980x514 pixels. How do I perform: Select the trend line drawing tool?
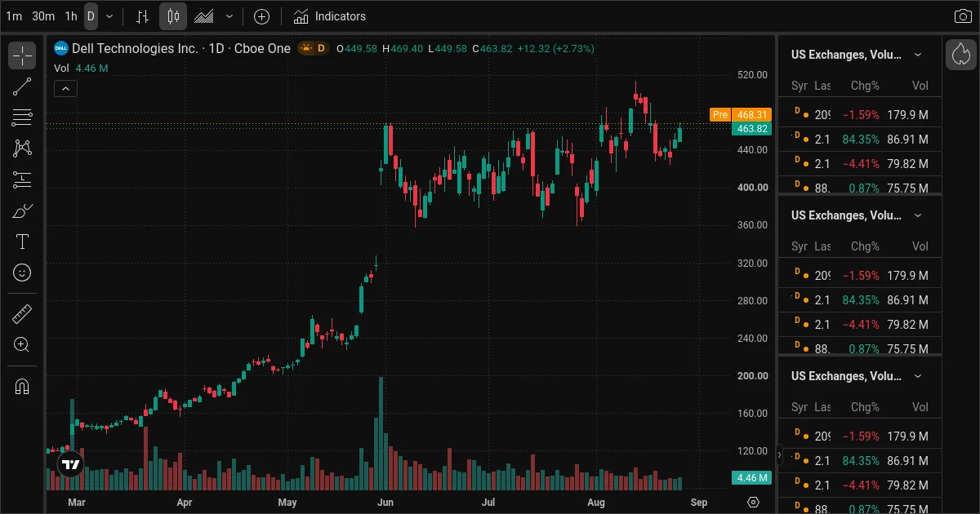pos(22,86)
